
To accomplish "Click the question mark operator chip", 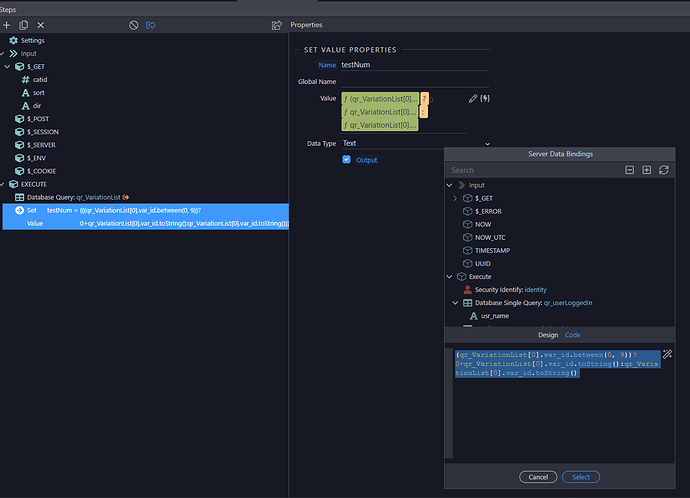I will [424, 99].
